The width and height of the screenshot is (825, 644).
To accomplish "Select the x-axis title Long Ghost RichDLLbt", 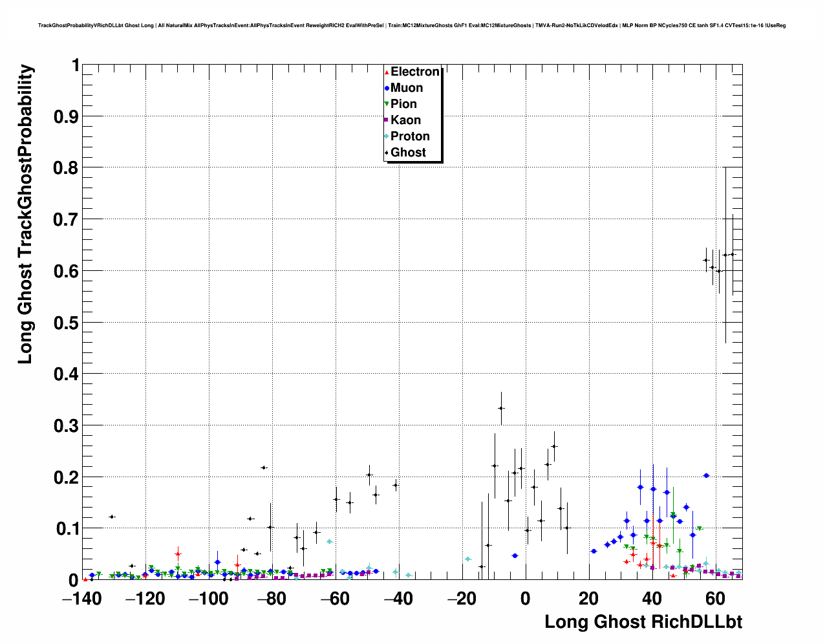I will [643, 622].
